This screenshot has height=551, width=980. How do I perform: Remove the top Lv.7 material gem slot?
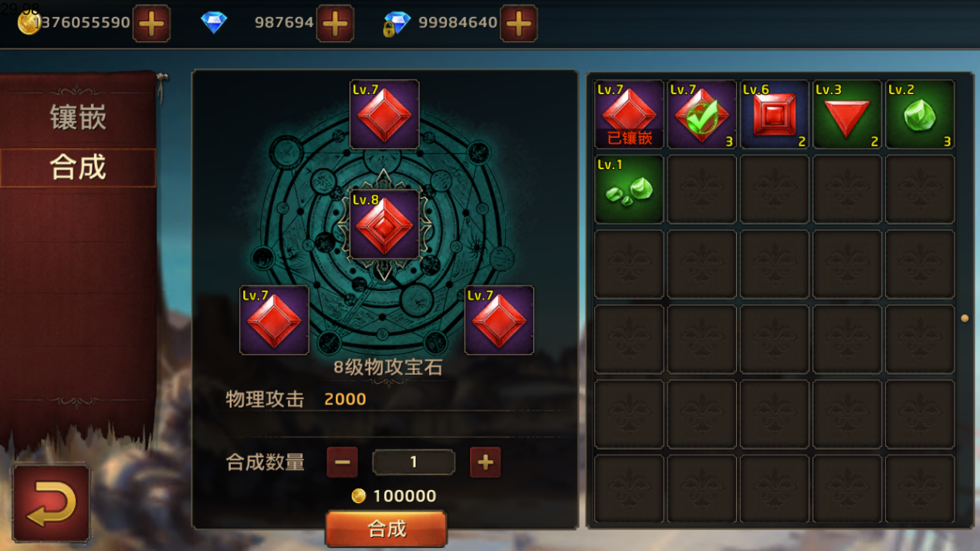click(x=384, y=114)
